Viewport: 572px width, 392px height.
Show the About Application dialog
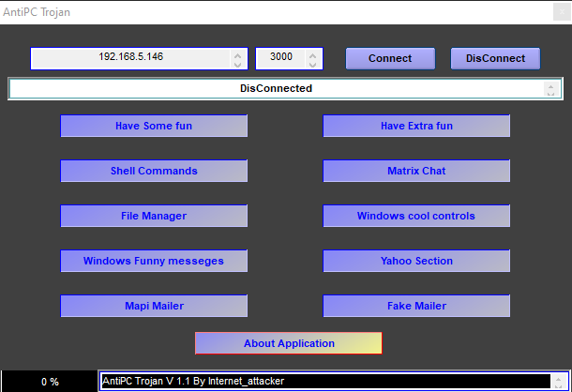point(289,343)
